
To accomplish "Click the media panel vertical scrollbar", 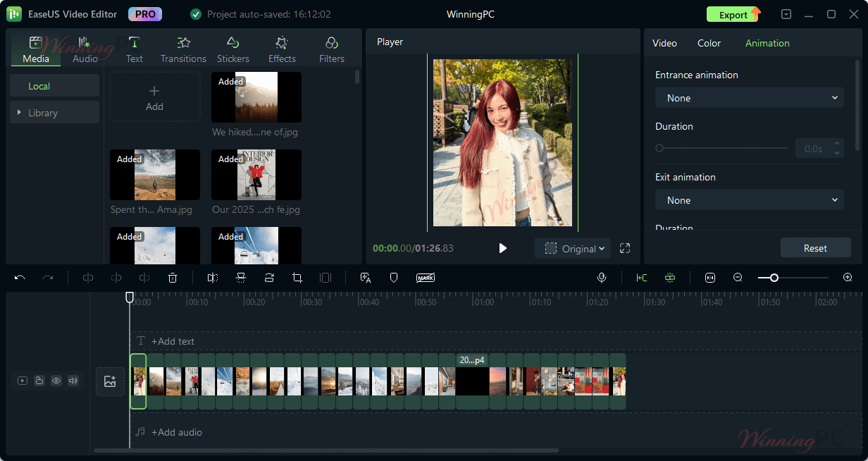I will coord(357,76).
